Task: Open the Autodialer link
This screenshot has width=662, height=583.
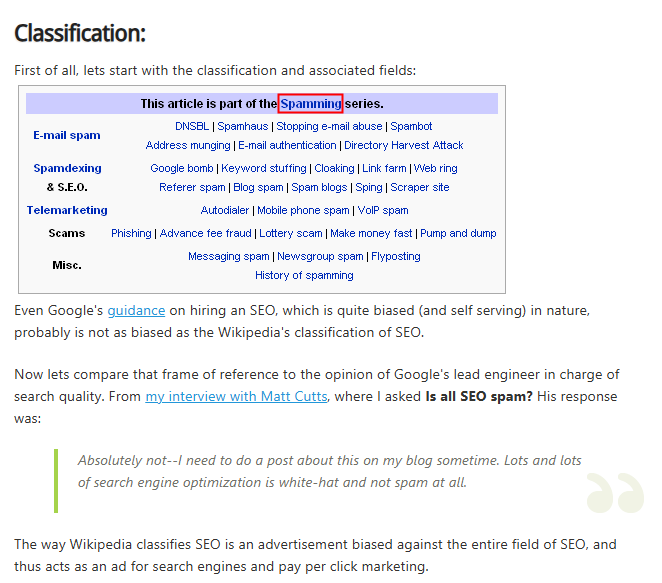Action: pos(225,210)
